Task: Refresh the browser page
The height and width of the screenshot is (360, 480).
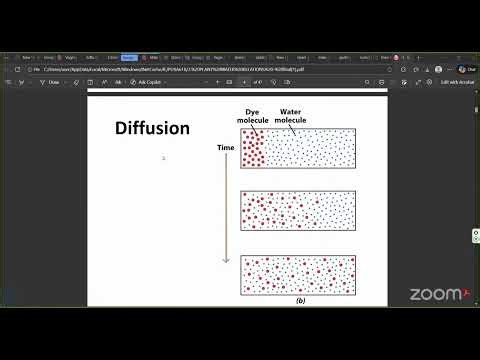Action: click(18, 69)
